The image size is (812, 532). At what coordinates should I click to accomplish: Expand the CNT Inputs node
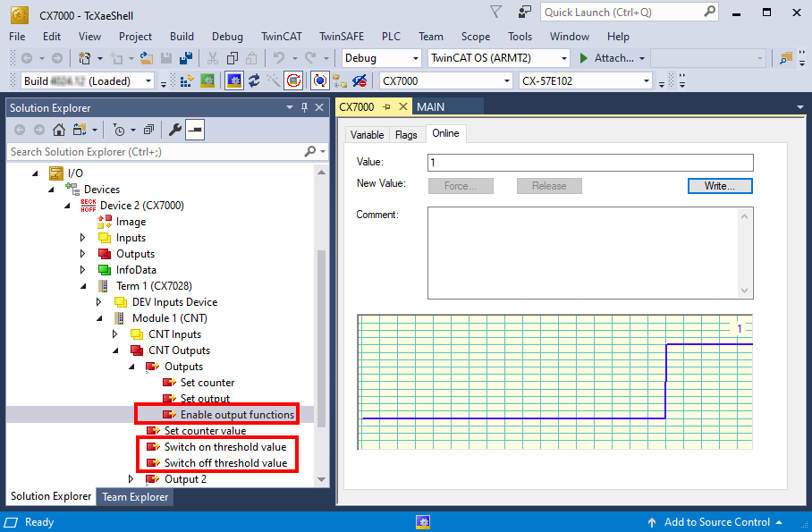(115, 334)
